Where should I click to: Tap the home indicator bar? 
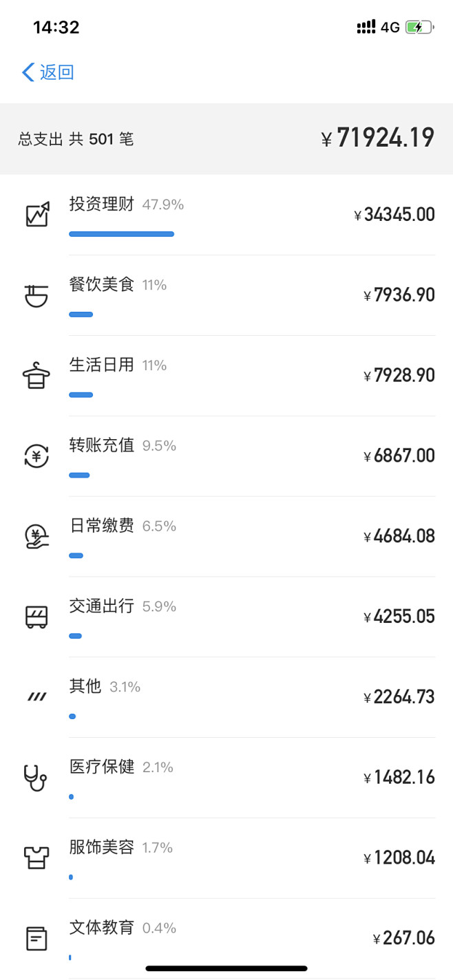(226, 966)
